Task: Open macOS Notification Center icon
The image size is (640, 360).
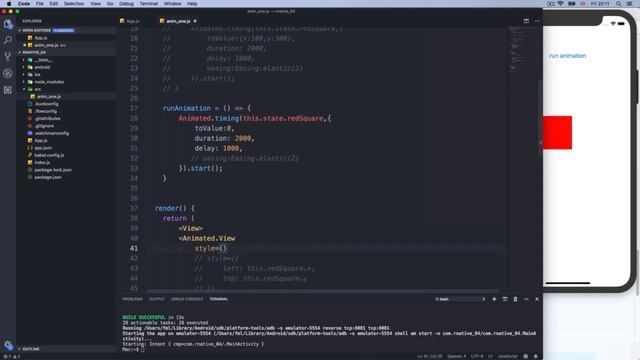Action: coord(630,4)
